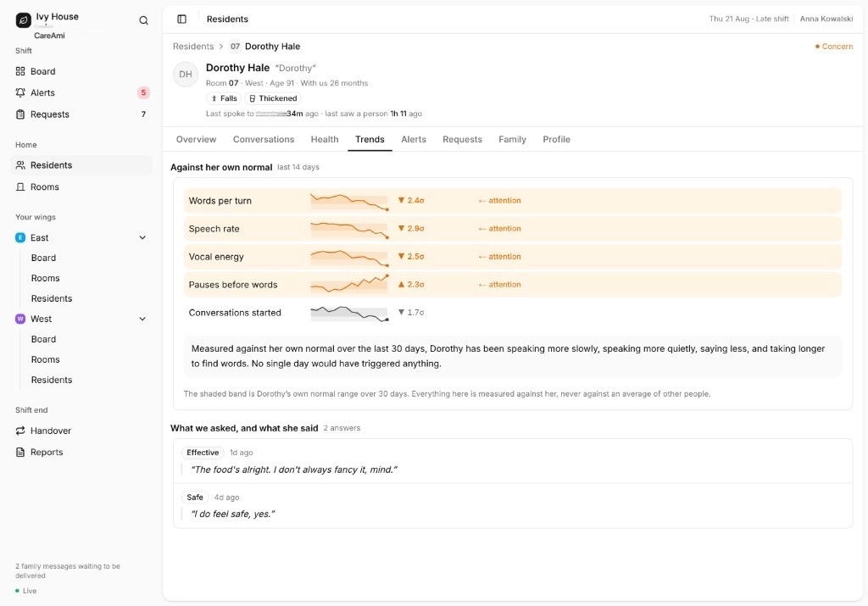Click attention link for Words per turn
This screenshot has width=868, height=606.
tap(499, 201)
